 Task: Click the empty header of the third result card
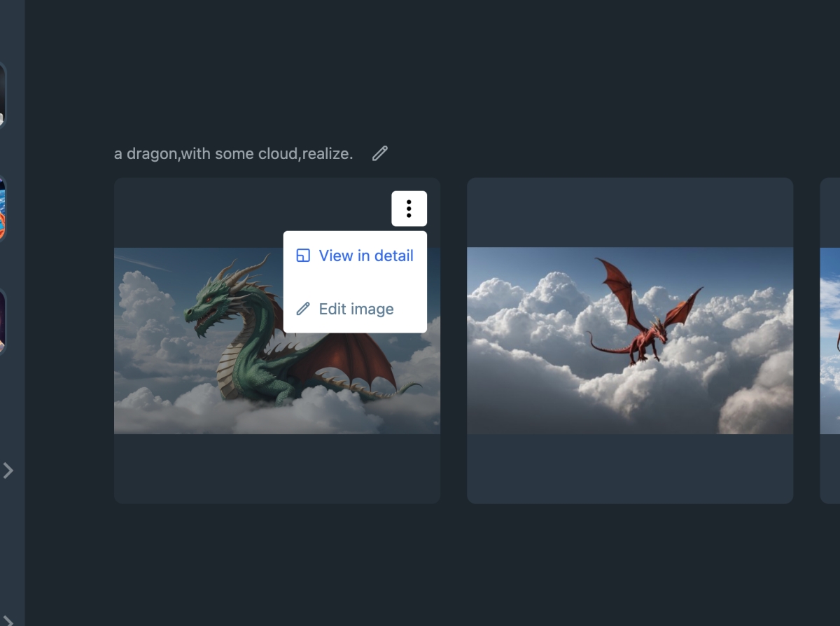[831, 212]
